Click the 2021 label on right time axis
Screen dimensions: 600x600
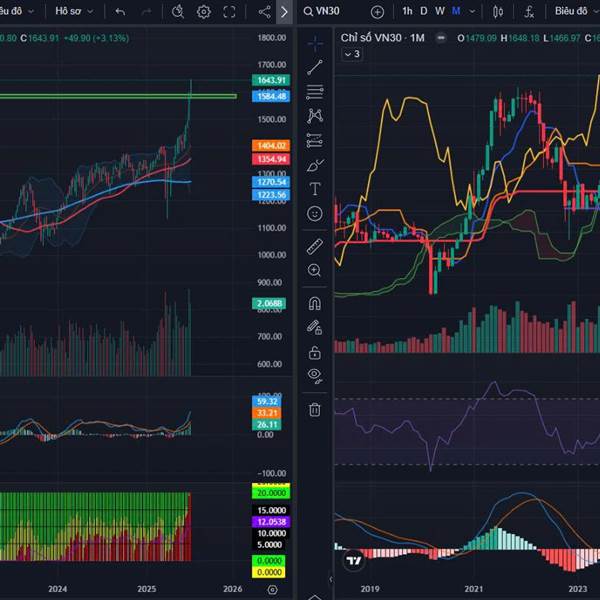473,589
